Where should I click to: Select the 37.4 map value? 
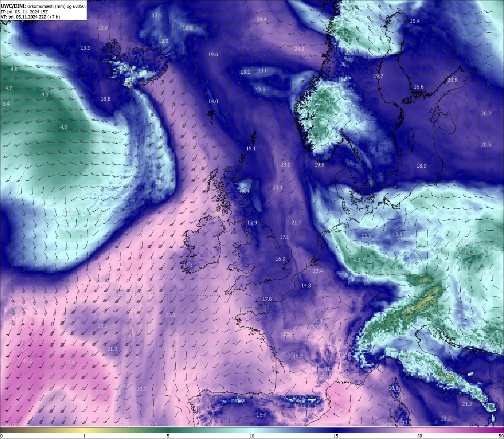[x=70, y=363]
